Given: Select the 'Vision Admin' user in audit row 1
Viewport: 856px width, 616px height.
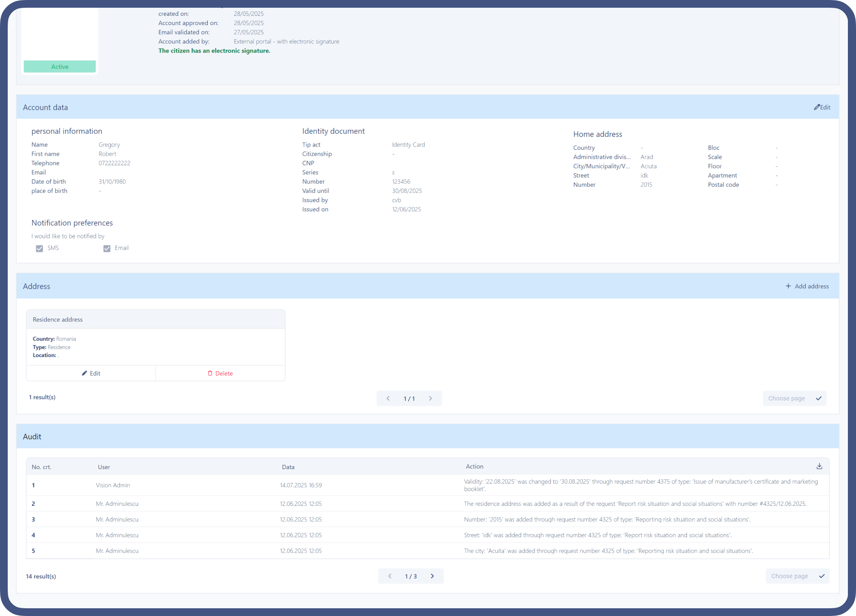Looking at the screenshot, I should (x=113, y=485).
